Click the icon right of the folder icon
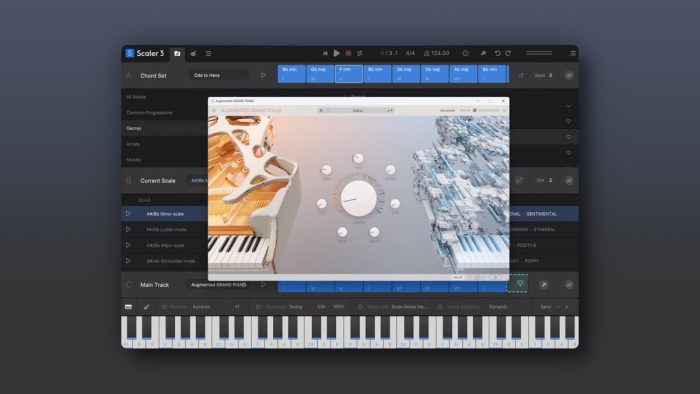Screen dimensions: 700x394 click(193, 54)
